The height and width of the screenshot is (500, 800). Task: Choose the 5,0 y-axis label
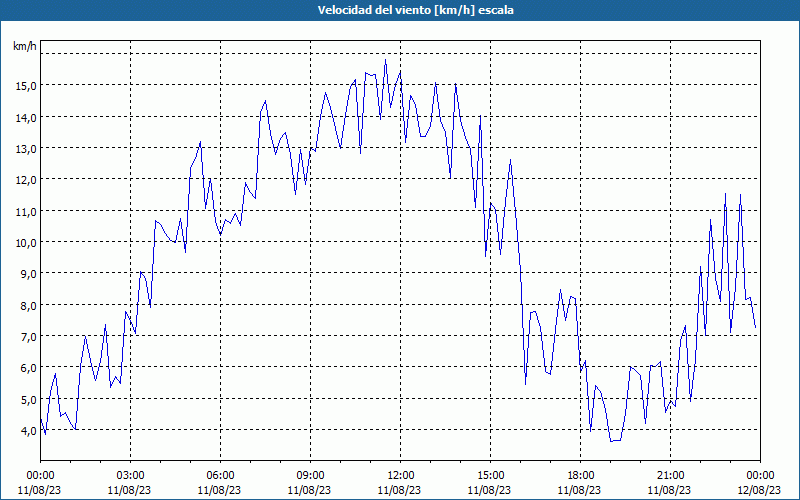(x=27, y=399)
